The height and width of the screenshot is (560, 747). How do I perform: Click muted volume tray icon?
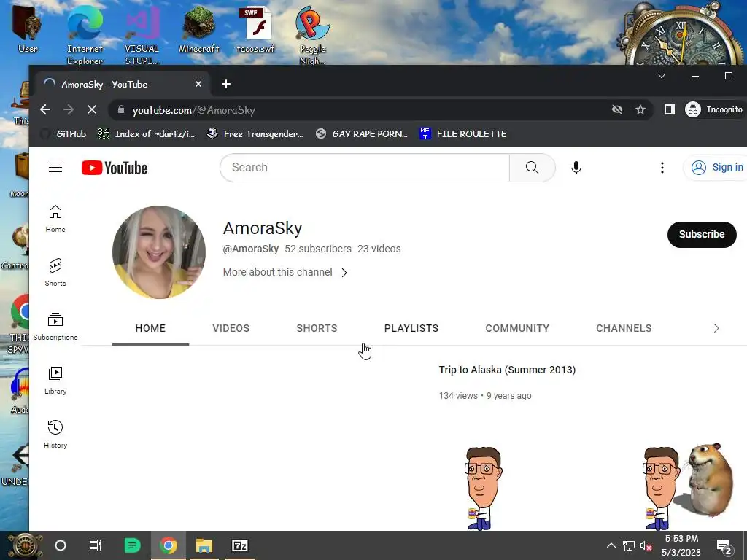[646, 545]
